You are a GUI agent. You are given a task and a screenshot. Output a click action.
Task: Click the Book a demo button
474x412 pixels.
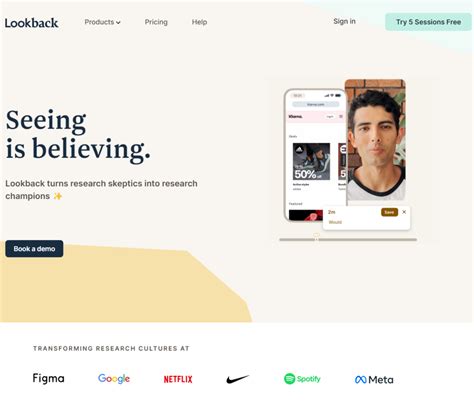(34, 249)
